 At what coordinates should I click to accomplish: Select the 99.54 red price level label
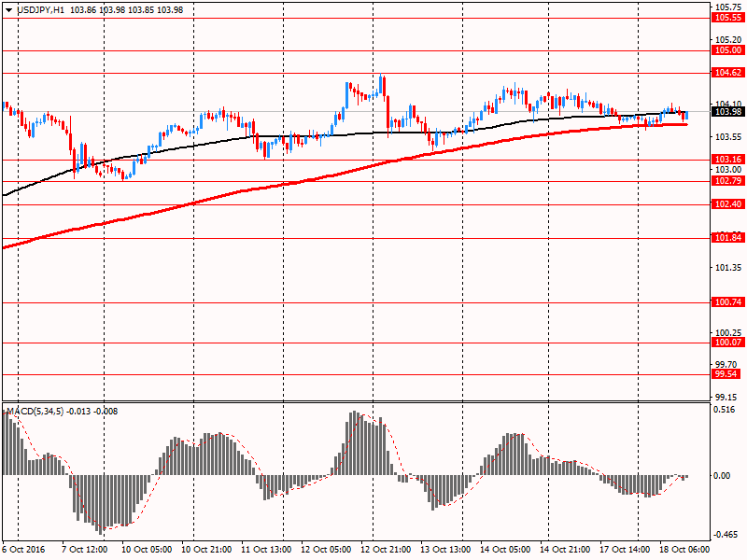coord(726,374)
